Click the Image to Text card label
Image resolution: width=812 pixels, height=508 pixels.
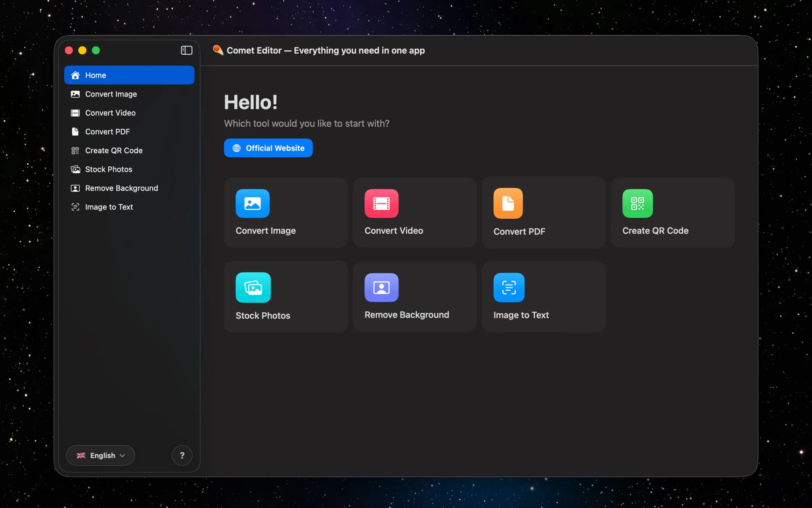(521, 315)
